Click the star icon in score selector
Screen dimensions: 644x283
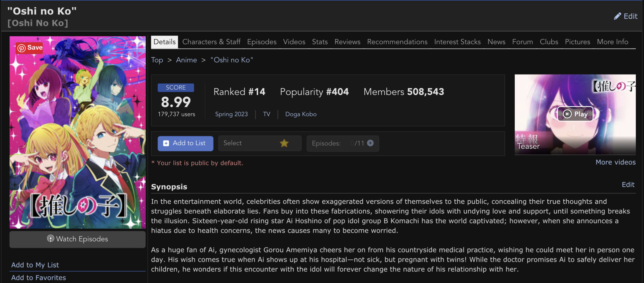click(x=284, y=143)
